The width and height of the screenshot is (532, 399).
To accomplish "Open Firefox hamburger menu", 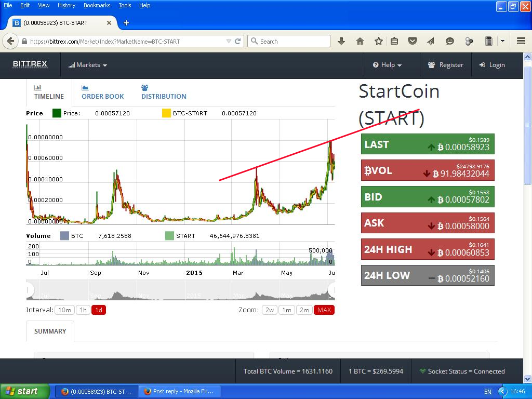I will pyautogui.click(x=521, y=41).
